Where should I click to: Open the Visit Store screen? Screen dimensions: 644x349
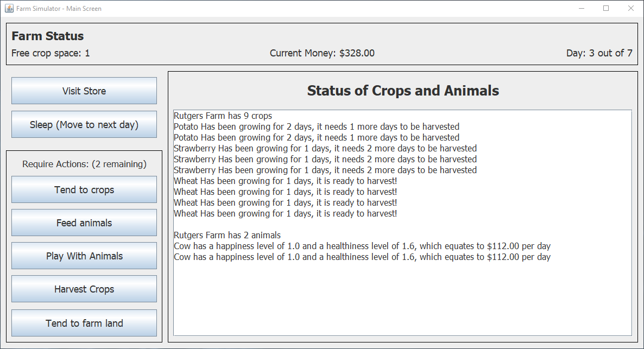pyautogui.click(x=84, y=91)
